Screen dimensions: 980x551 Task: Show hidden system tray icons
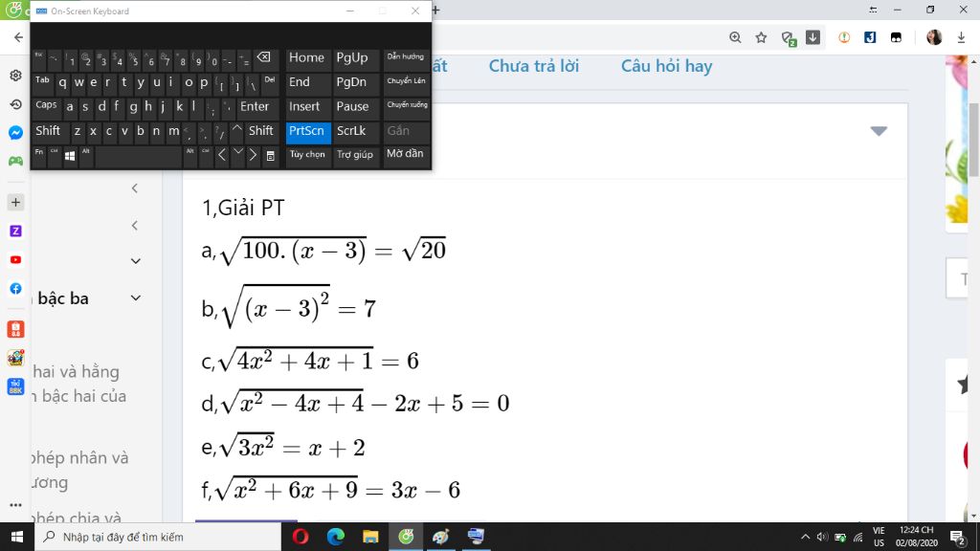(x=805, y=537)
